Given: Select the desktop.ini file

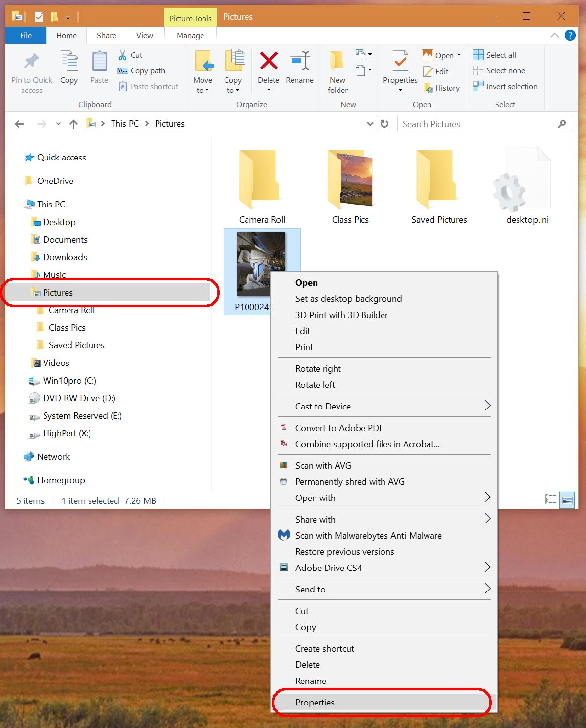Looking at the screenshot, I should pos(527,187).
